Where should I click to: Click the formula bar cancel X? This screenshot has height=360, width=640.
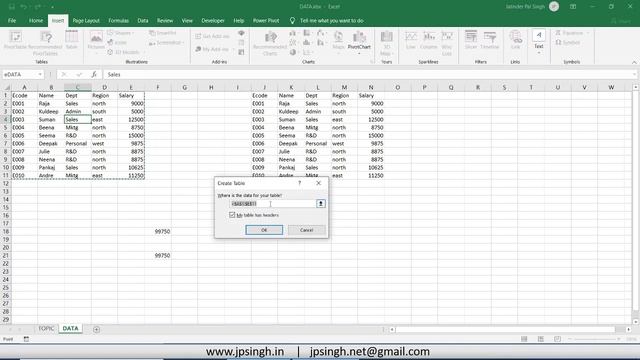(64, 74)
